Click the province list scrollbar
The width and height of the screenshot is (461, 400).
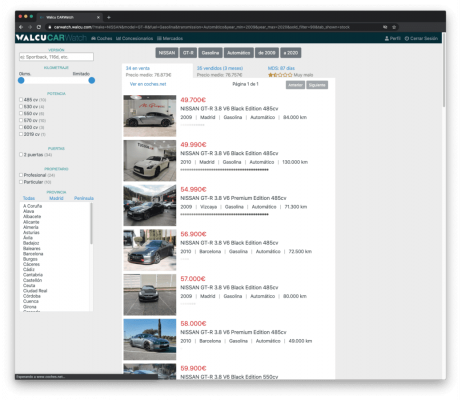[x=91, y=223]
